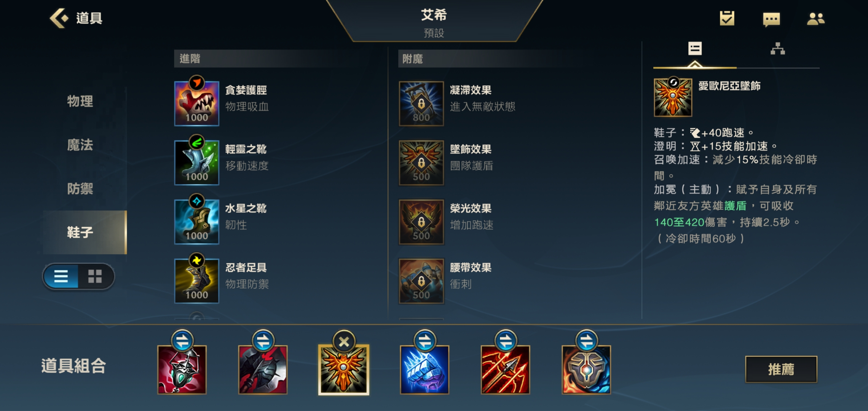The width and height of the screenshot is (868, 411).
Task: Open the checklist clipboard icon at top
Action: 727,18
